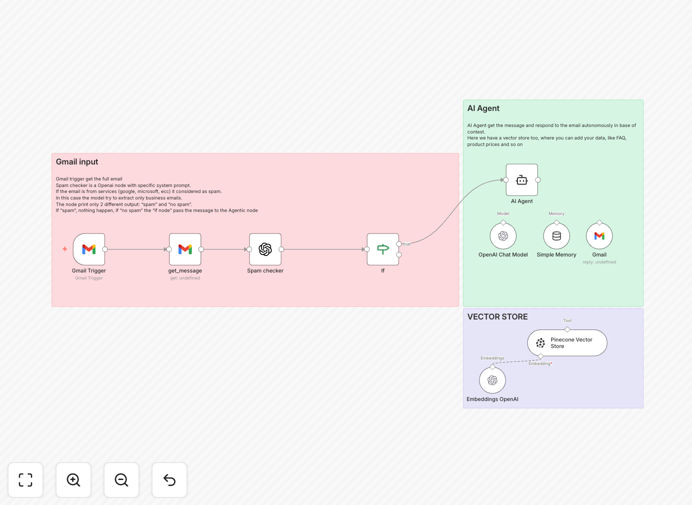Click the 'Embeddings OpenAI' label
This screenshot has height=505, width=692.
[x=493, y=399]
